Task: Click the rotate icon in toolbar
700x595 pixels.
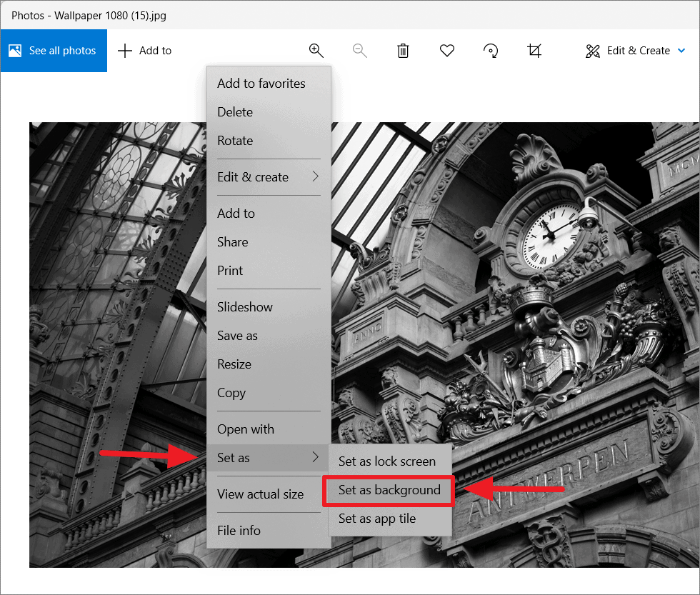Action: pos(491,51)
